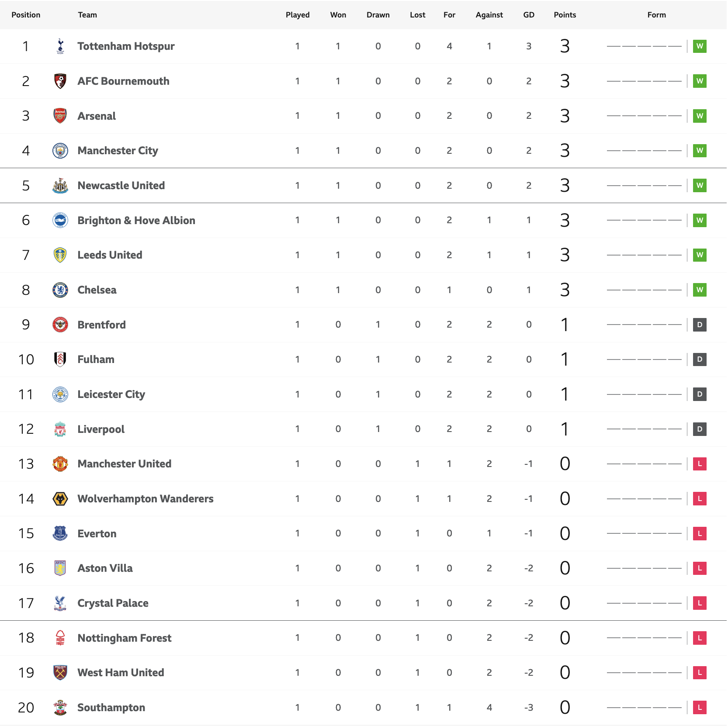
Task: Click the Points column header
Action: pyautogui.click(x=565, y=15)
